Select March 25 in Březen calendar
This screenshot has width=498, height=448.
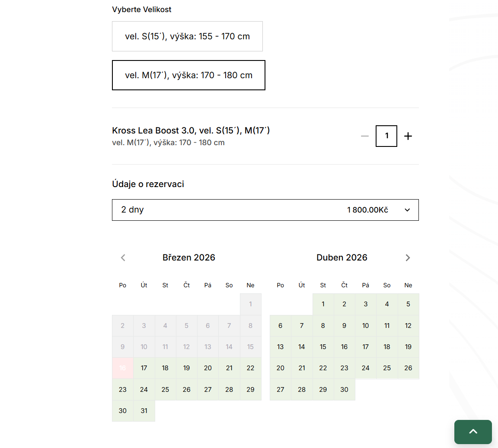pyautogui.click(x=165, y=390)
